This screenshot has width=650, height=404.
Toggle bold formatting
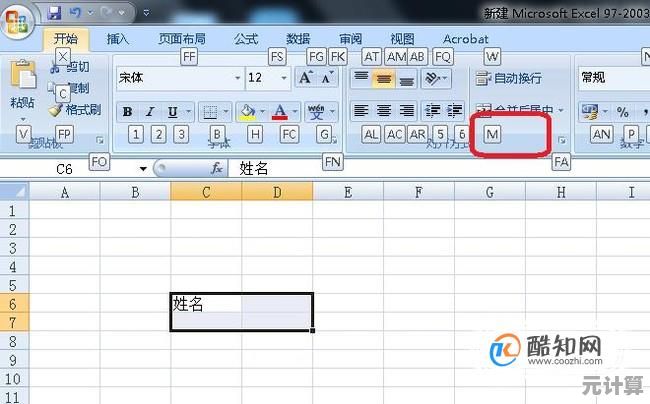[x=128, y=111]
